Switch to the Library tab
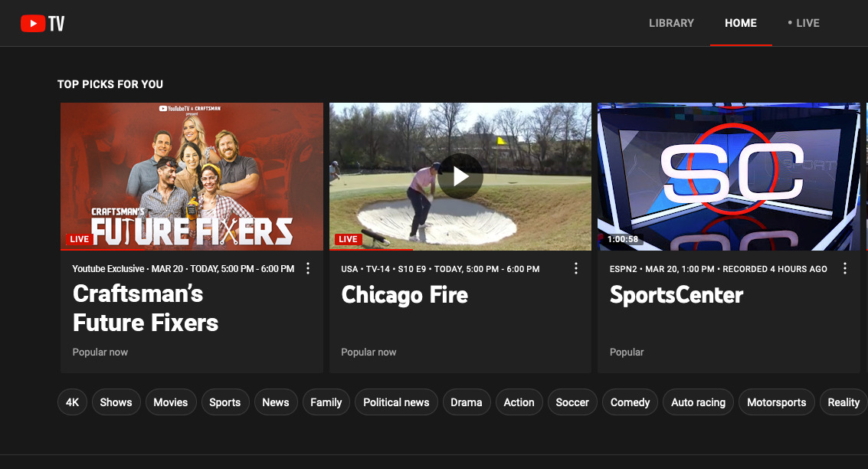868x469 pixels. (671, 23)
